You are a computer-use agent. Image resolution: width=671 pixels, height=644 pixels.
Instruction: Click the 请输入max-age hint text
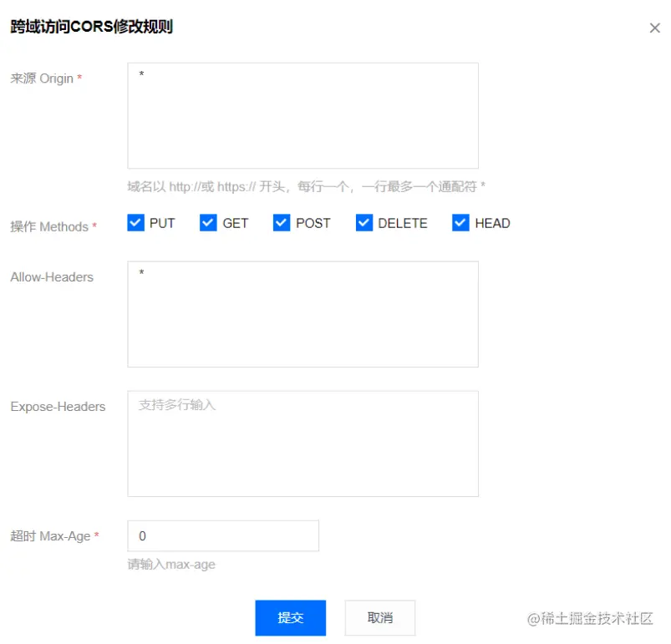click(x=171, y=565)
